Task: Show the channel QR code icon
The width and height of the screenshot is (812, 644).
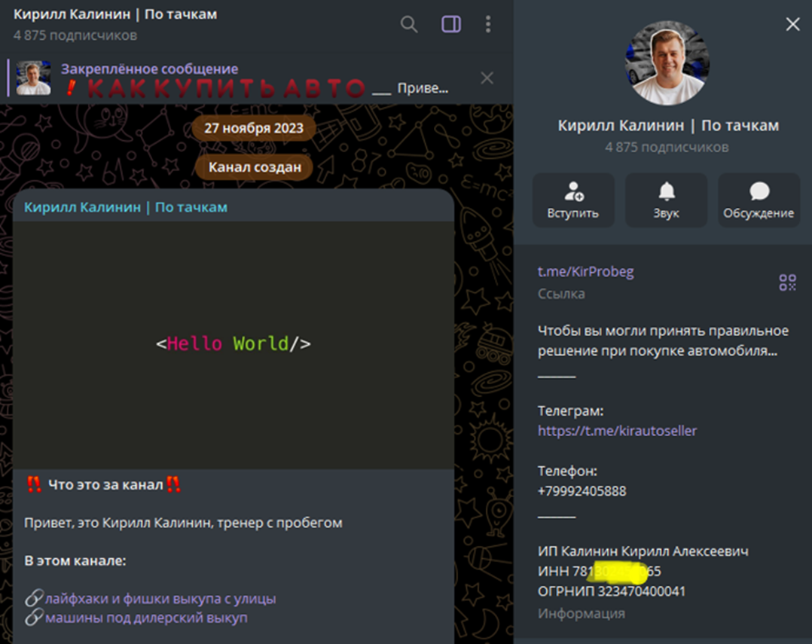Action: [x=787, y=282]
